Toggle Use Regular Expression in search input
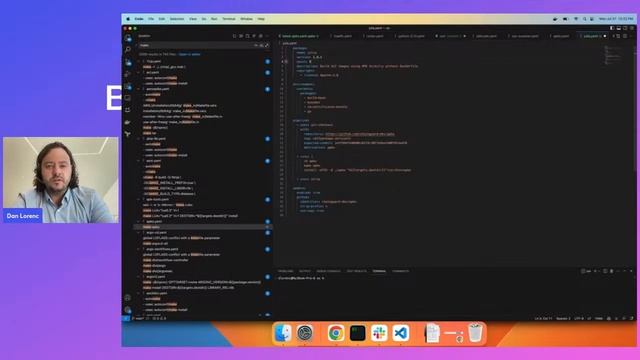Image resolution: width=640 pixels, height=360 pixels. click(x=267, y=45)
